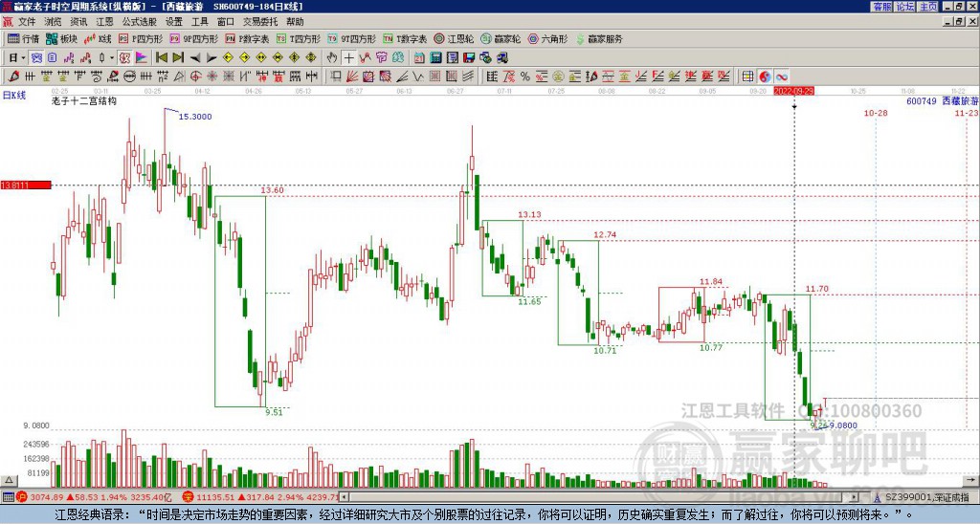Open the 行情 market quotes view
Screen dimensions: 980x524
[23, 38]
